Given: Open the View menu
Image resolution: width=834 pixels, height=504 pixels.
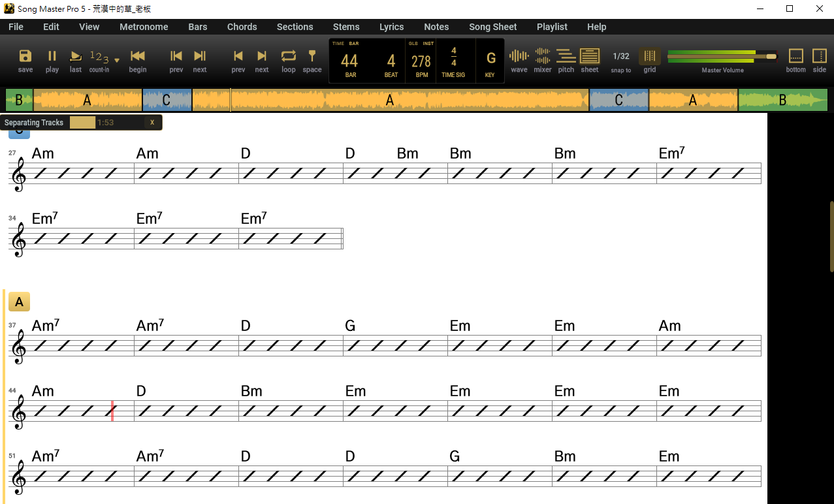Looking at the screenshot, I should tap(89, 27).
